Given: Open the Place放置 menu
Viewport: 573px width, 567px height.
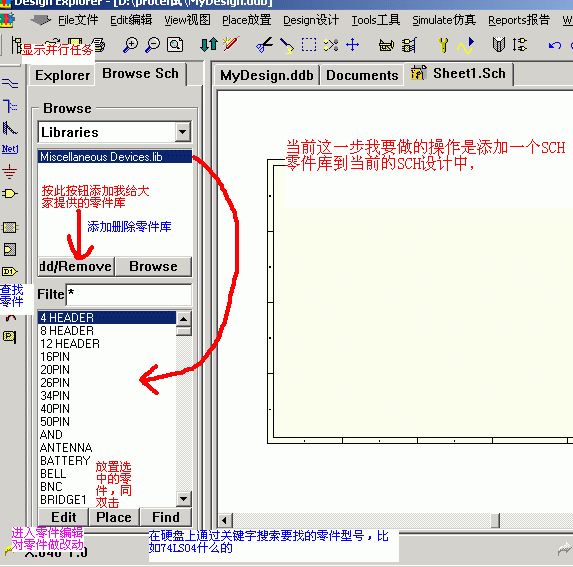Looking at the screenshot, I should (x=247, y=20).
